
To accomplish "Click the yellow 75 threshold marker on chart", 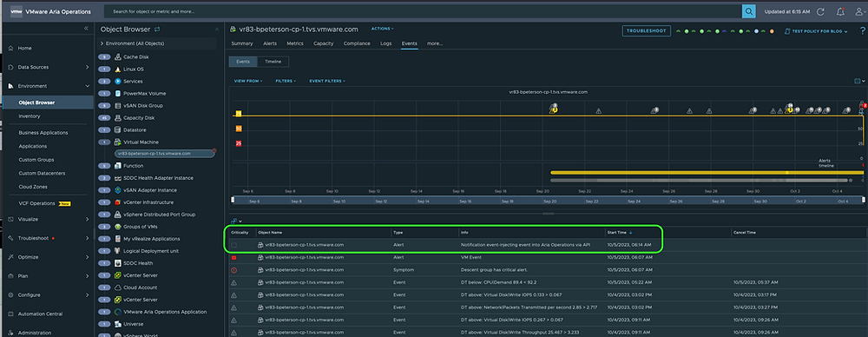I will click(x=239, y=114).
